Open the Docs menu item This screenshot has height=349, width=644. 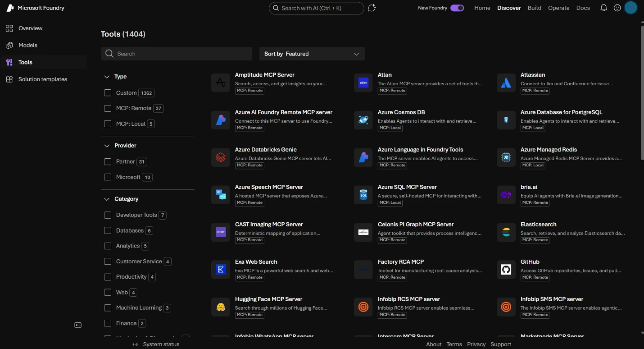pos(583,8)
